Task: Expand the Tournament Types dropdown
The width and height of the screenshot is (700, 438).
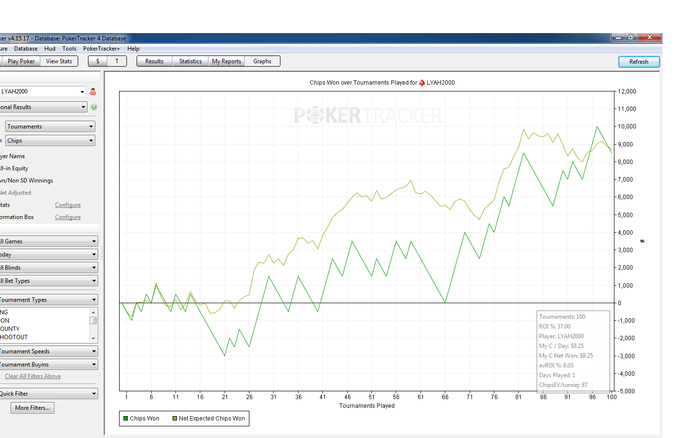Action: point(49,300)
